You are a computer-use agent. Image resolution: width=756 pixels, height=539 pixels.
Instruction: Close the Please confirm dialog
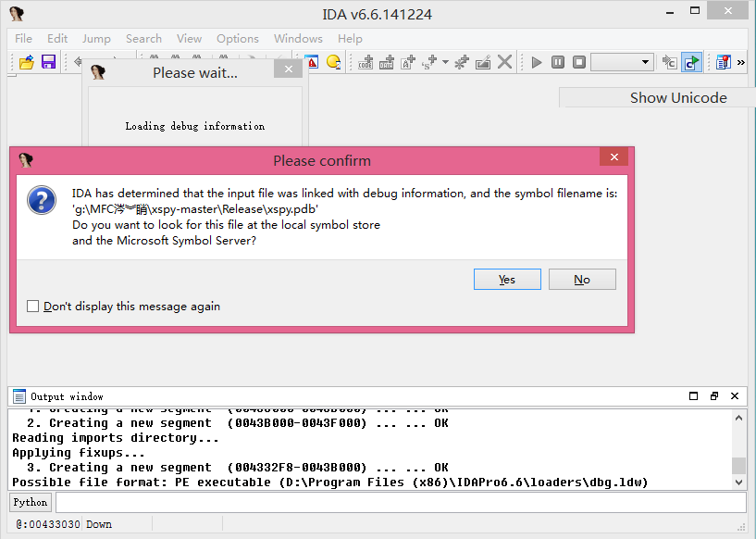tap(613, 157)
